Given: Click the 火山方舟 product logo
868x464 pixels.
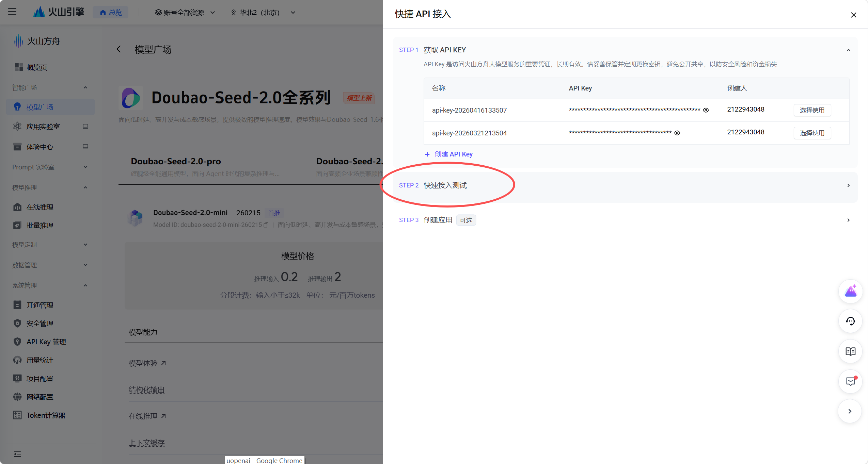Looking at the screenshot, I should [x=36, y=41].
